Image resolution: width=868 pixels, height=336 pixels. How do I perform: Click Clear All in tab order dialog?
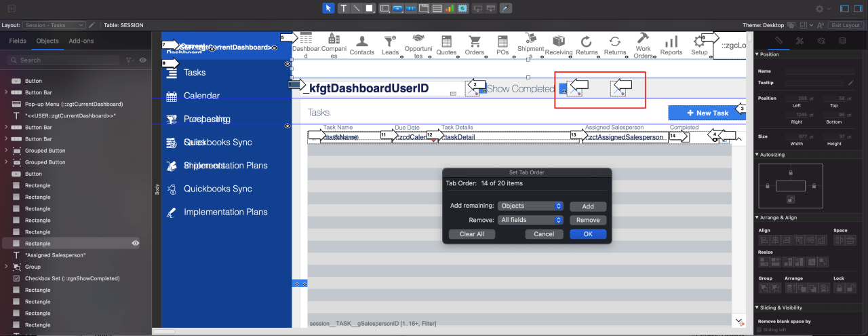pos(472,234)
